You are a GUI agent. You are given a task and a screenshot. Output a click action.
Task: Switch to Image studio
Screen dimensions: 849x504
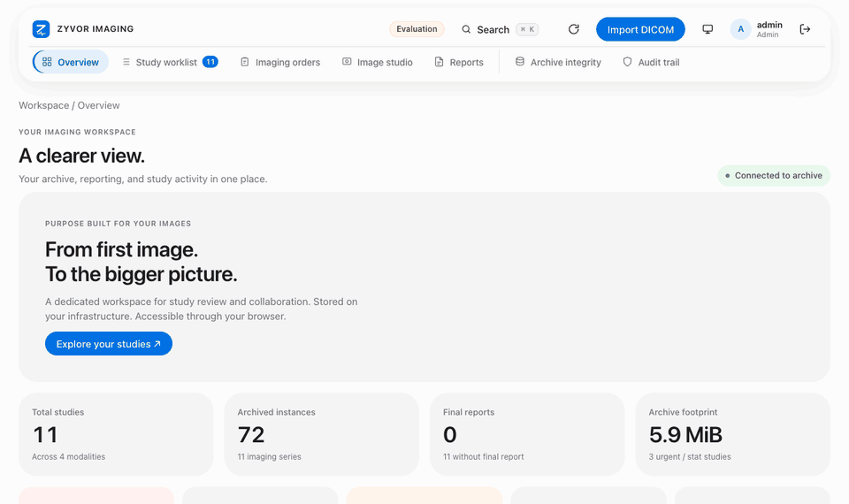point(378,62)
